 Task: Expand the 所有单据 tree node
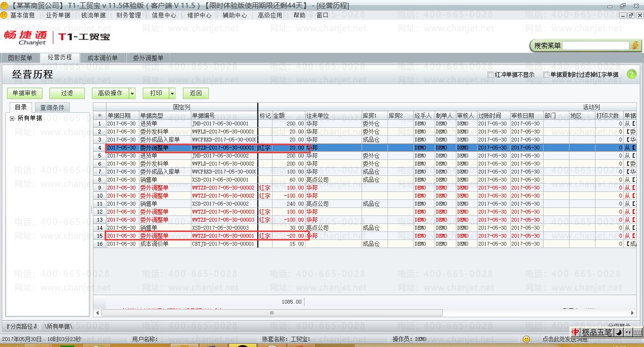12,118
